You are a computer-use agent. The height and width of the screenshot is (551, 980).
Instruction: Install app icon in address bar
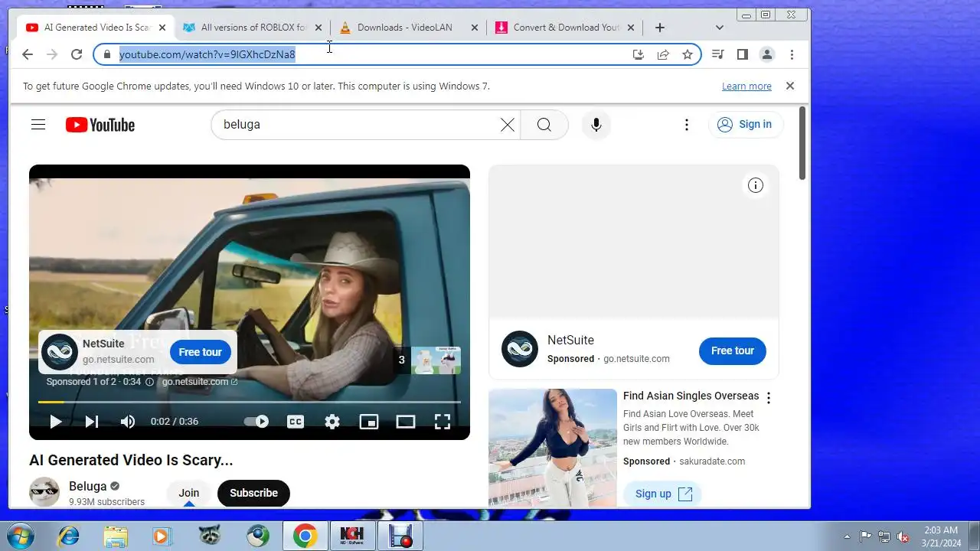pyautogui.click(x=638, y=54)
